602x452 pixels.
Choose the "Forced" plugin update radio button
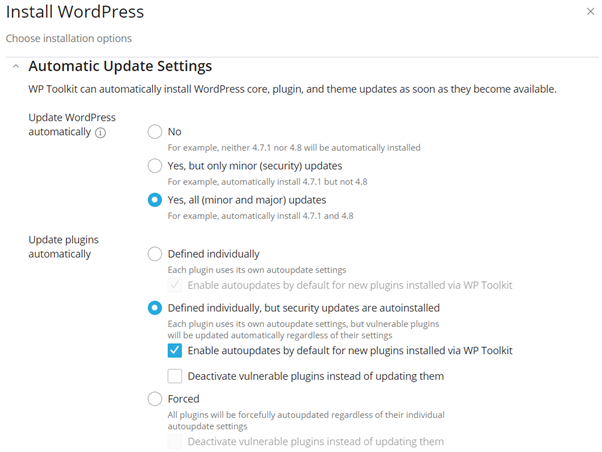pyautogui.click(x=154, y=399)
